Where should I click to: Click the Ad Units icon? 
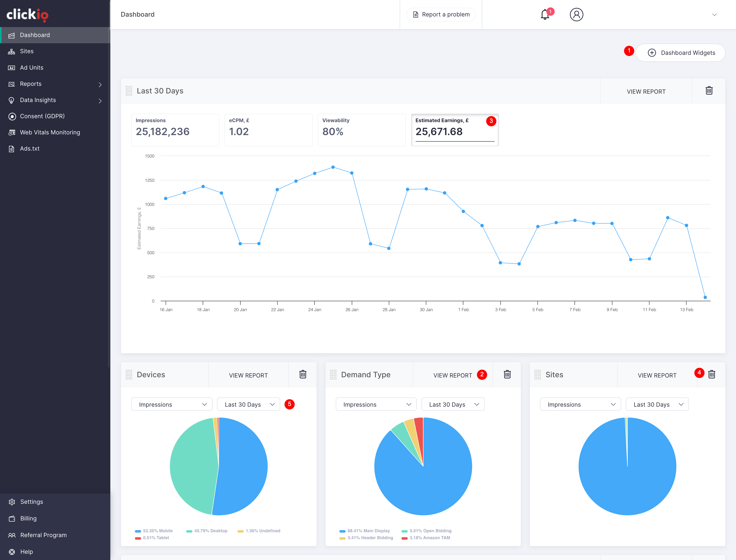click(12, 68)
